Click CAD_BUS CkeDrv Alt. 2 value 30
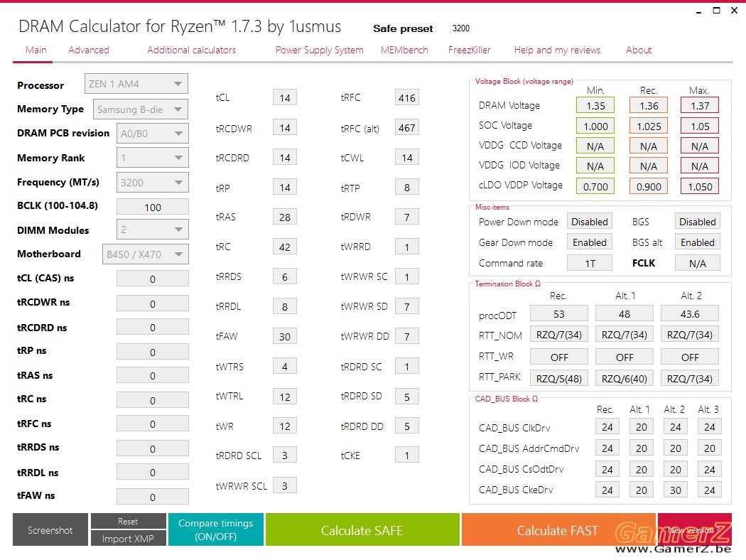 coord(676,490)
